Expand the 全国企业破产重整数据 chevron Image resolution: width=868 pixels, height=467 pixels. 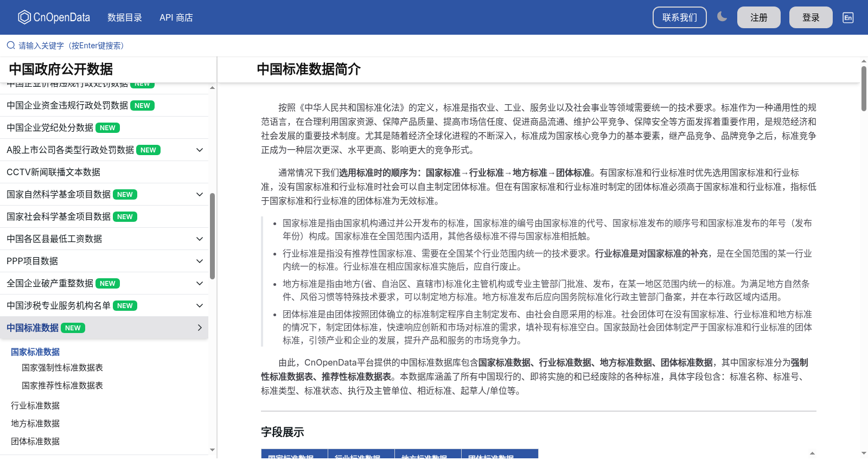coord(200,283)
